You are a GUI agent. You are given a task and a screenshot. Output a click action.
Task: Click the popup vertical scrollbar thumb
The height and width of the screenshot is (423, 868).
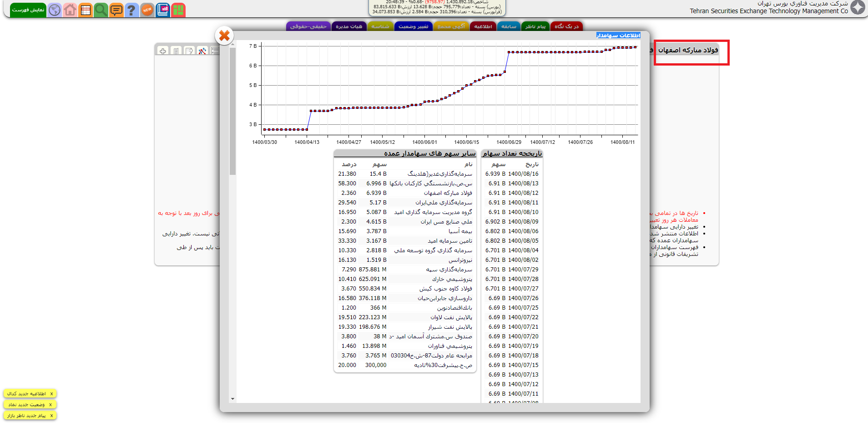[x=232, y=111]
